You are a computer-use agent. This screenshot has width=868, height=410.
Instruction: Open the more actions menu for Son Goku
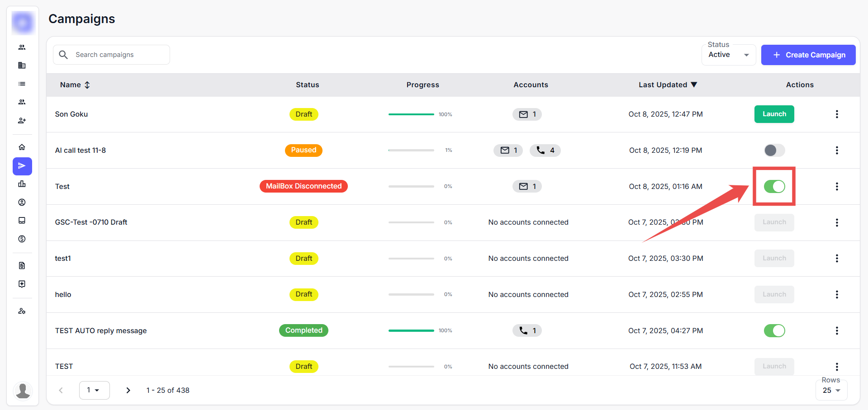click(x=837, y=114)
